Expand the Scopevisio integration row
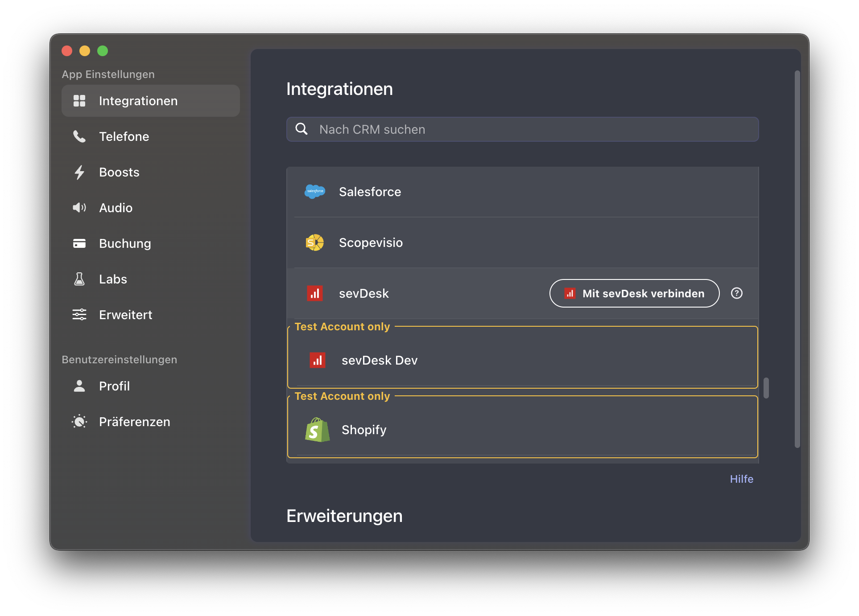 pos(522,242)
